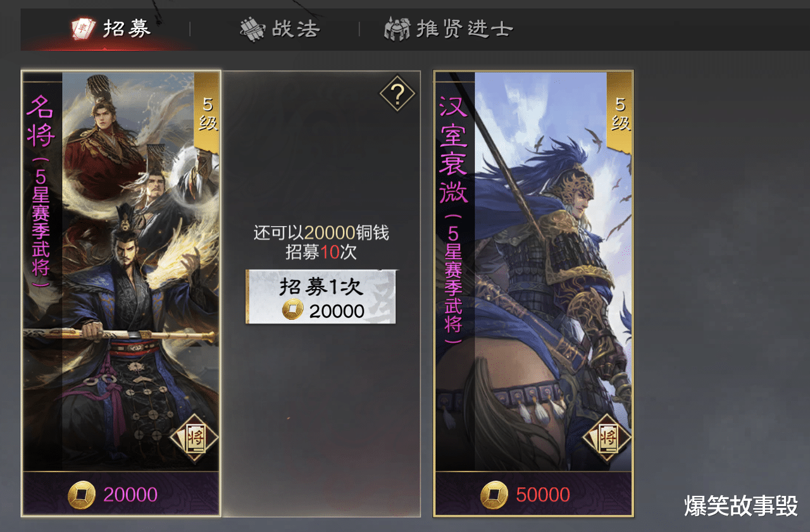Click the 5级 ribbon on 名将 pack

click(206, 113)
